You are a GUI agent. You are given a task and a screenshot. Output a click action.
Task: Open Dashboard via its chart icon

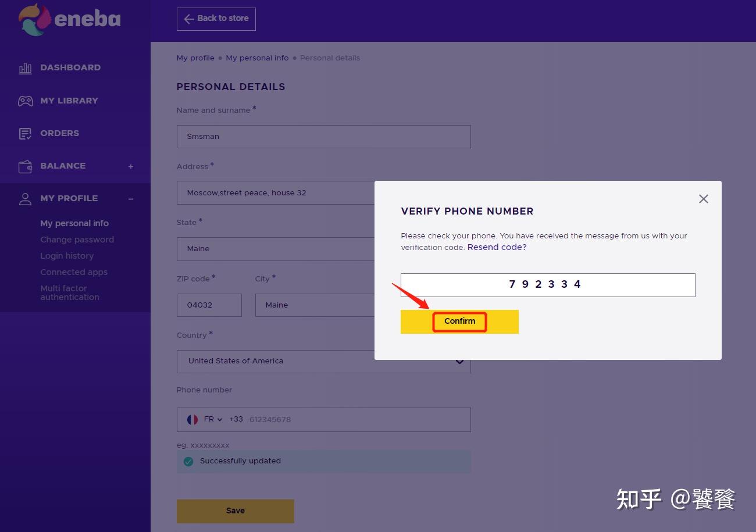click(25, 68)
